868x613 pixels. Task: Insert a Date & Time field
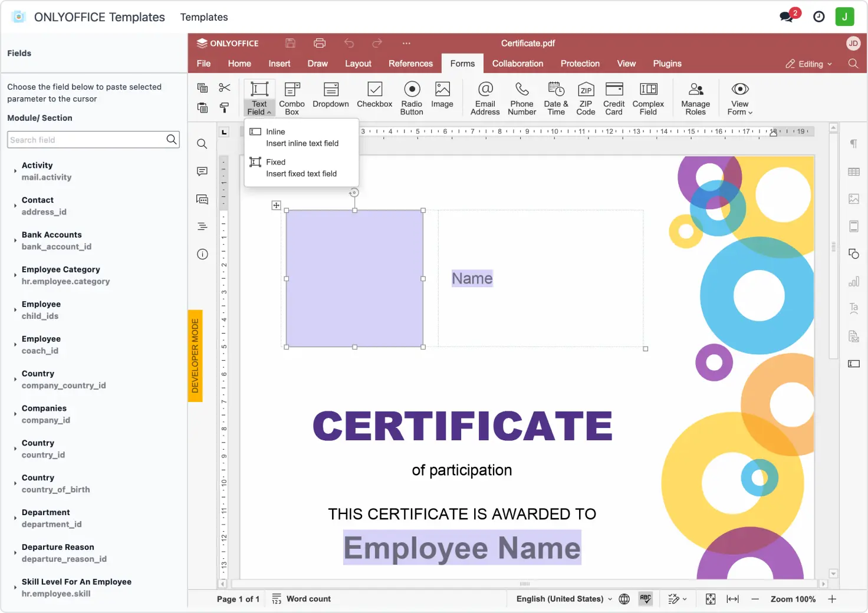(x=556, y=98)
